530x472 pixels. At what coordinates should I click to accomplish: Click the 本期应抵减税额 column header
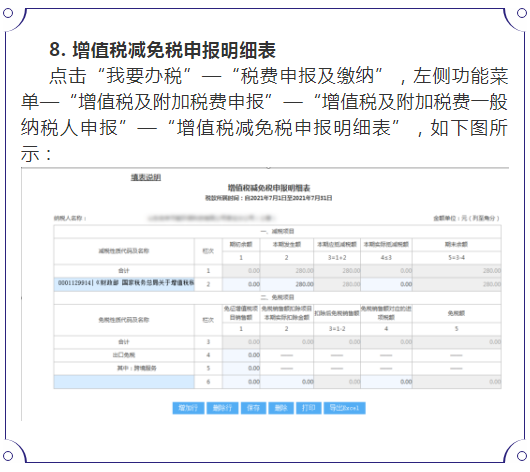337,244
